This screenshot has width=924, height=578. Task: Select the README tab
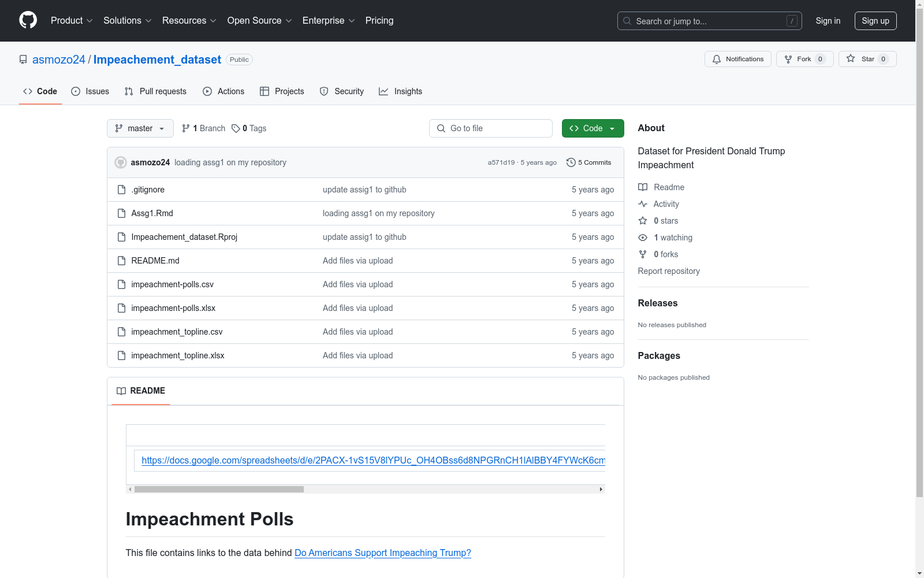pos(141,391)
